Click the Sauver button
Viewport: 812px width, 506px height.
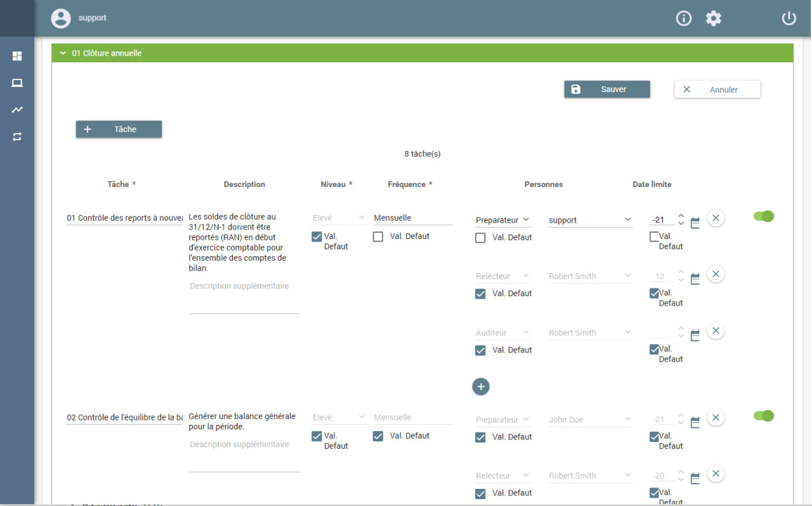click(607, 89)
